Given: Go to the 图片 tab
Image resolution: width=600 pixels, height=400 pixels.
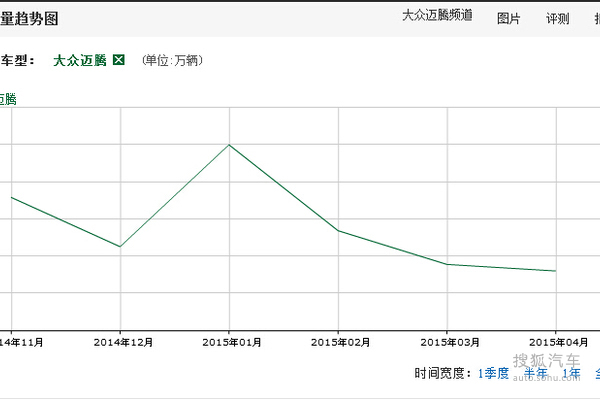Looking at the screenshot, I should tap(508, 18).
